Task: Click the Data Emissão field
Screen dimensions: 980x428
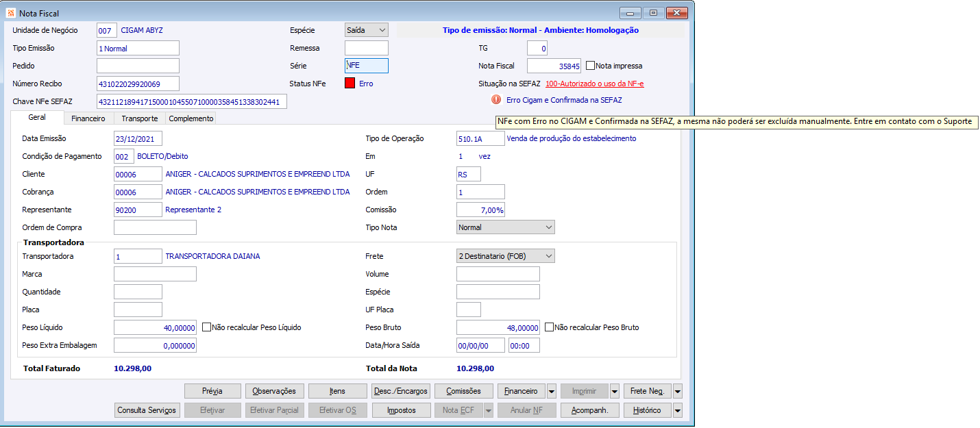Action: click(138, 138)
